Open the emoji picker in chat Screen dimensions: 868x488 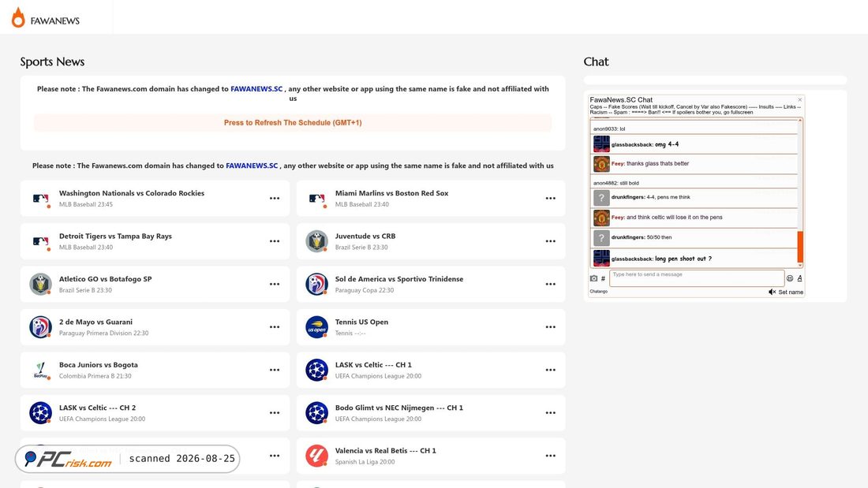click(790, 278)
